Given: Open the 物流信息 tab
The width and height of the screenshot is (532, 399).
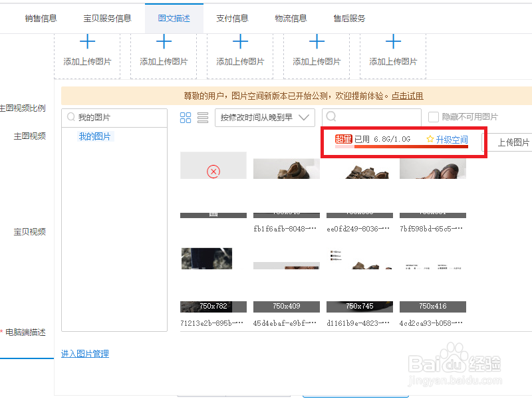Looking at the screenshot, I should pyautogui.click(x=291, y=18).
